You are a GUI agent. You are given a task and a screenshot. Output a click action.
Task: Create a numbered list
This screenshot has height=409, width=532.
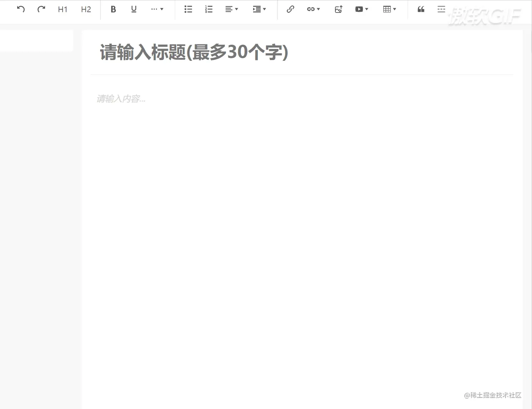pyautogui.click(x=208, y=9)
